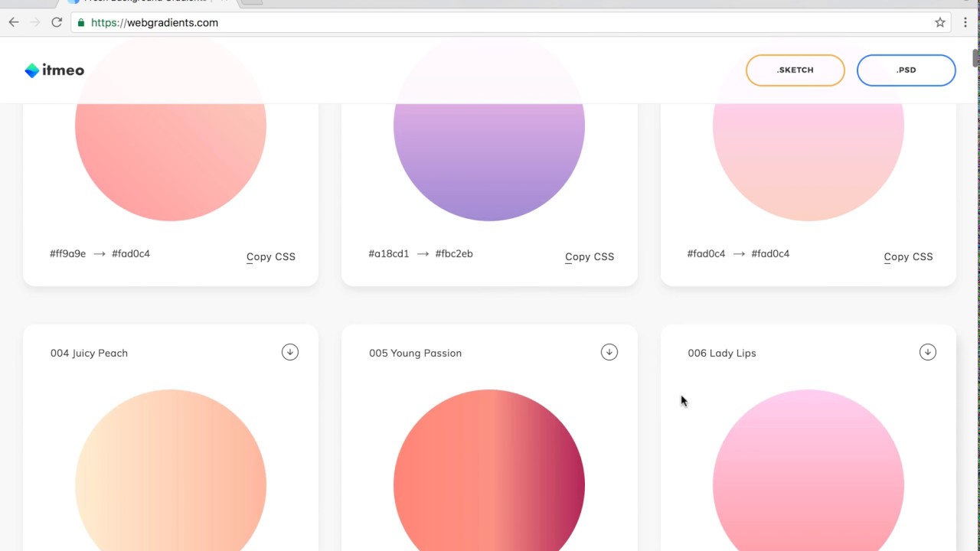Click the #a18cd1 hex color code
The height and width of the screenshot is (551, 980).
click(389, 253)
